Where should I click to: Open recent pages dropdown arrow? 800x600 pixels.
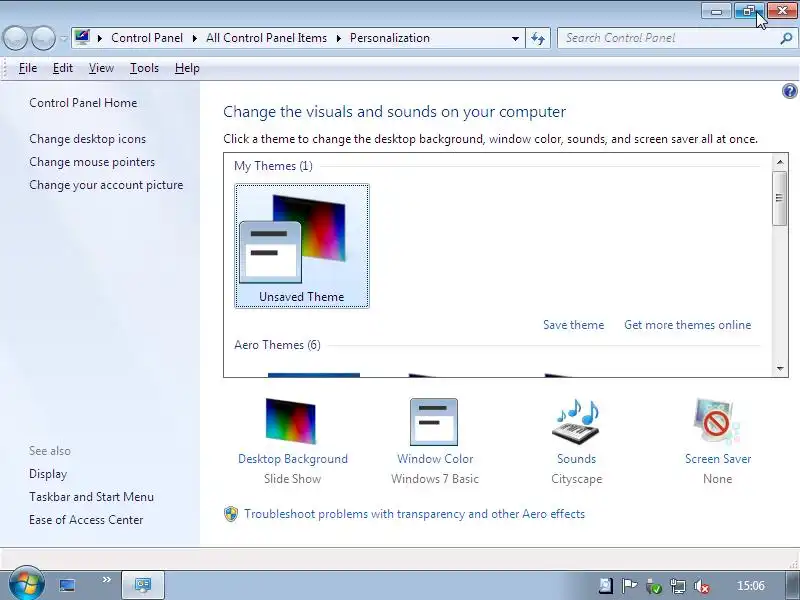click(x=63, y=38)
